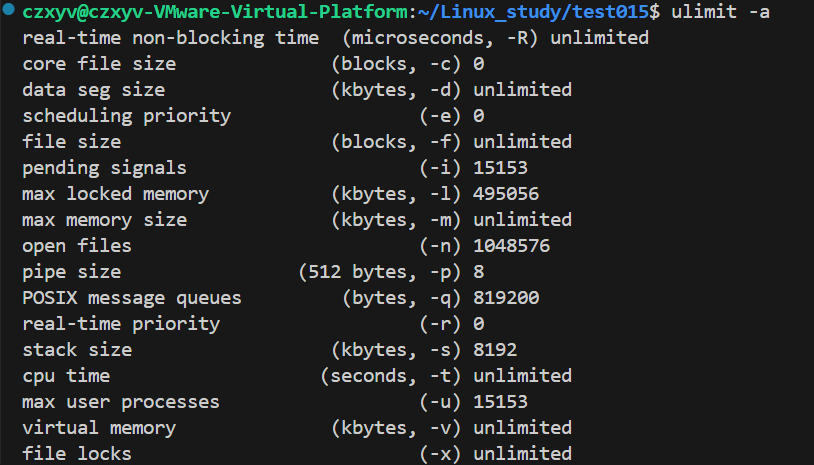This screenshot has height=465, width=814.
Task: Click the "cpu time" label
Action: [66, 376]
